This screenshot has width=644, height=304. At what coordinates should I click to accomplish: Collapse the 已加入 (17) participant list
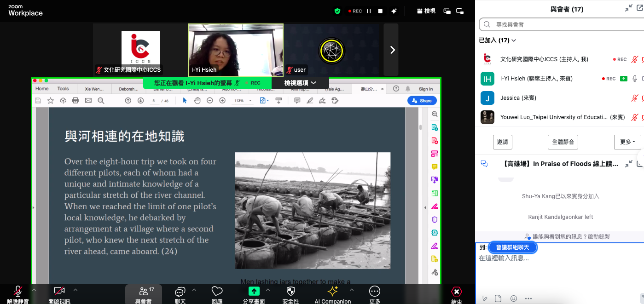pyautogui.click(x=498, y=40)
